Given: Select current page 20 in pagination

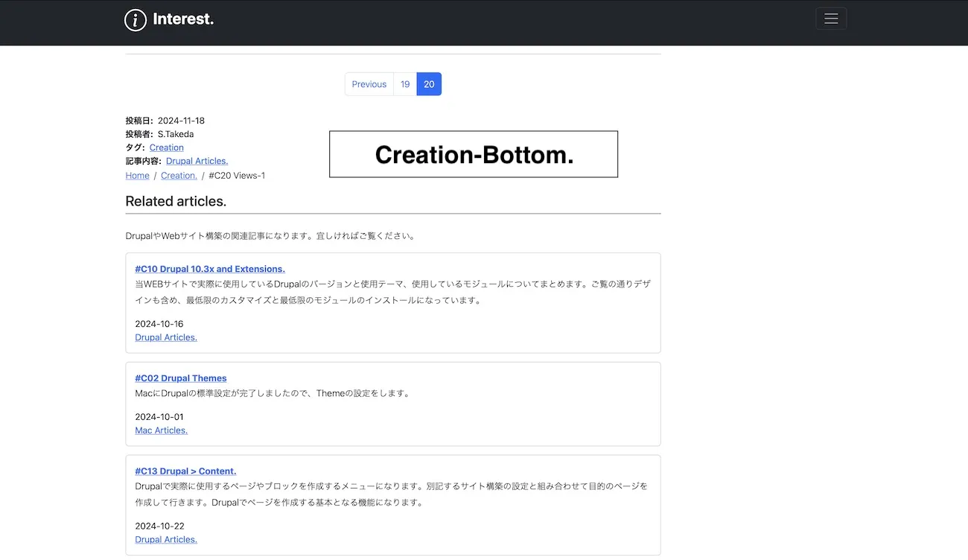Looking at the screenshot, I should (x=429, y=84).
